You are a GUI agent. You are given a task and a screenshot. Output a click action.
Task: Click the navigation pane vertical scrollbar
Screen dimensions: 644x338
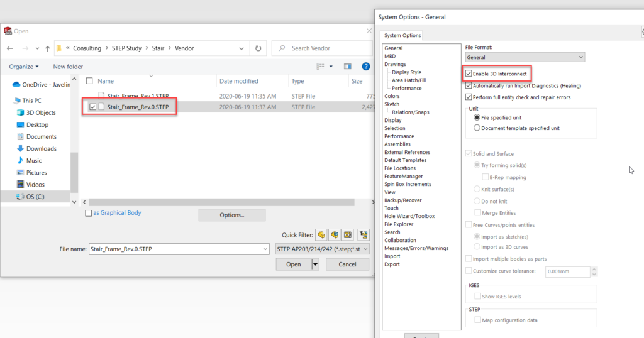click(x=74, y=172)
